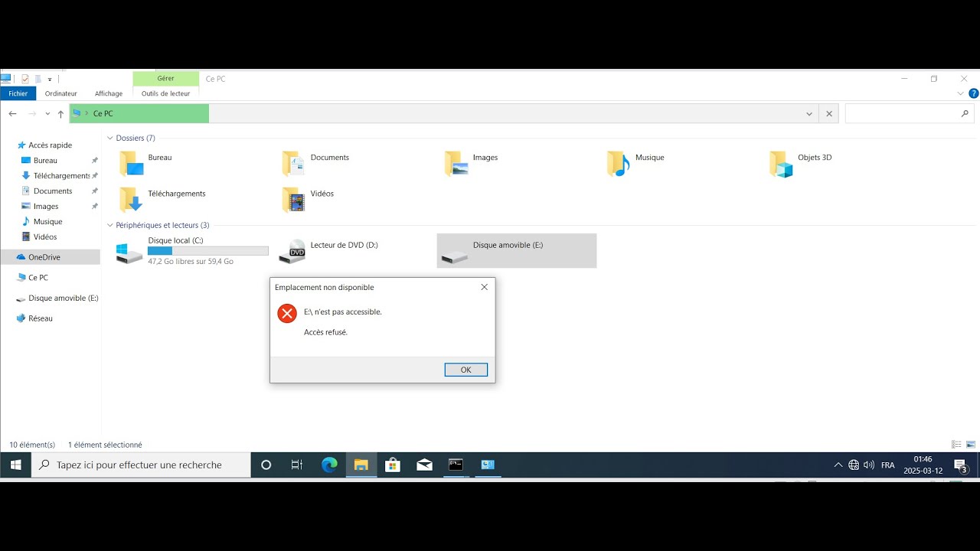Click OK in the error dialog
Viewport: 980px width, 551px height.
(x=465, y=370)
